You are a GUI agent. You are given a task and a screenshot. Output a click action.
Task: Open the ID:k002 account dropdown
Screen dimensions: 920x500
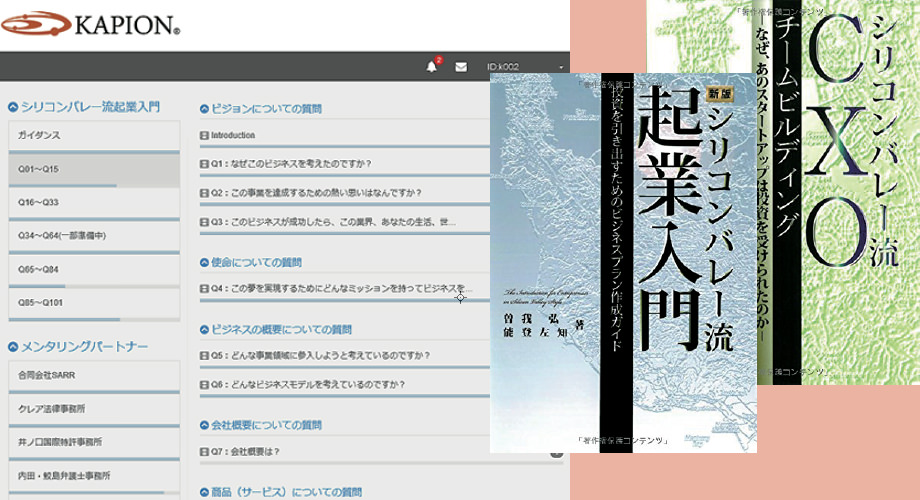(x=525, y=67)
